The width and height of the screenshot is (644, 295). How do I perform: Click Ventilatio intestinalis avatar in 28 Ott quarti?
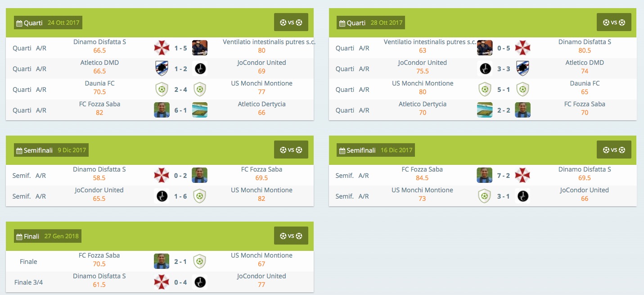coord(485,48)
